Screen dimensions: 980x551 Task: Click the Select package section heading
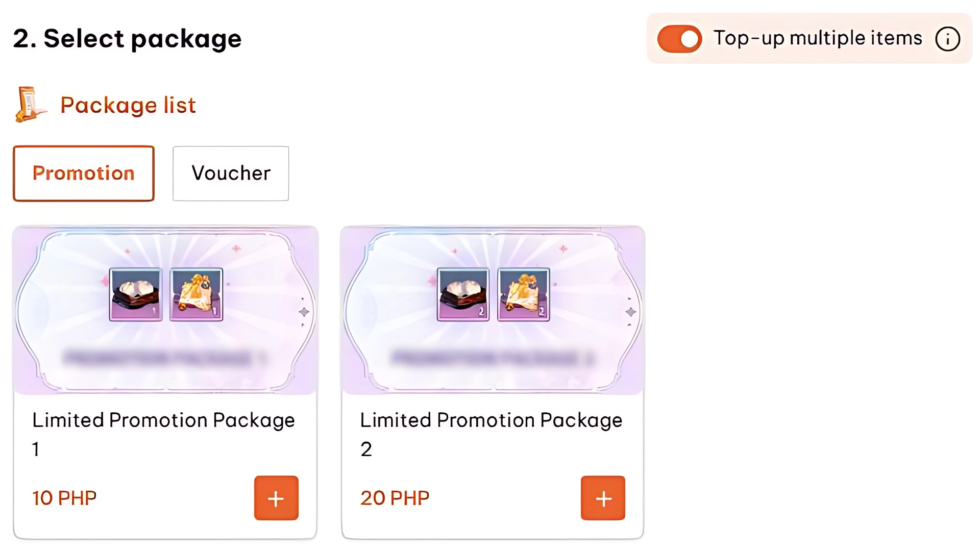127,39
